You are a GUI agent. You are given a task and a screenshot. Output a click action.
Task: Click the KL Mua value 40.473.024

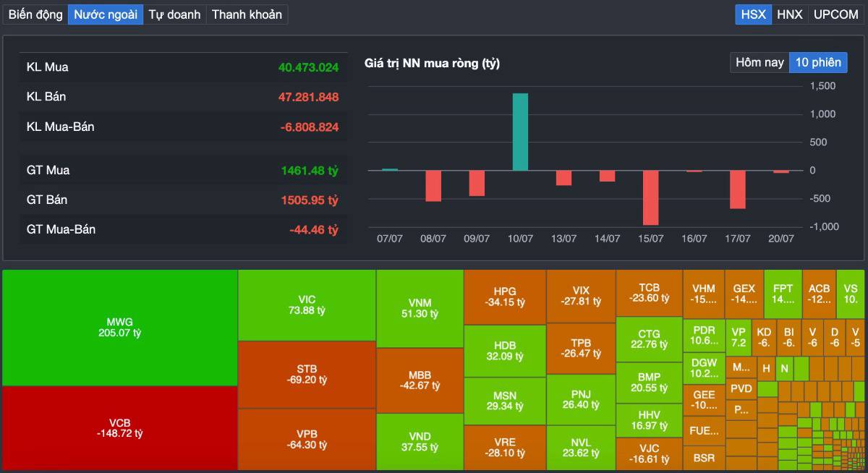point(308,67)
